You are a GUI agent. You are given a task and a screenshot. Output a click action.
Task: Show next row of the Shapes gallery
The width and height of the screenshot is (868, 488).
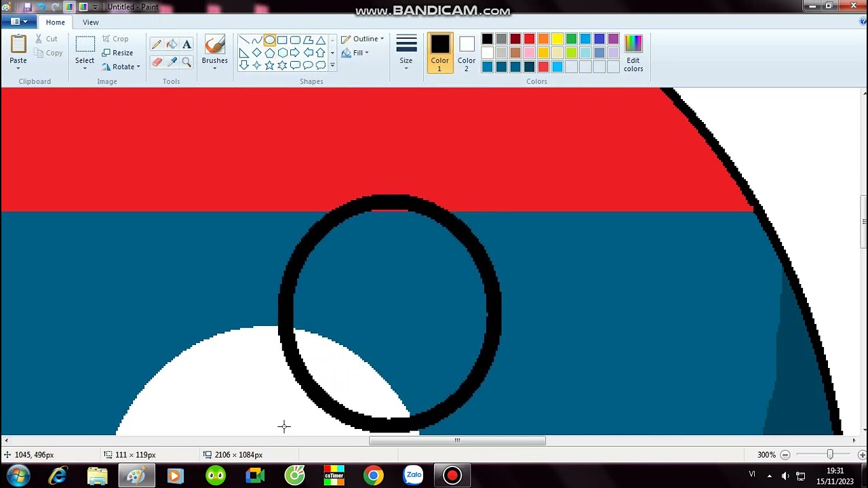click(332, 53)
